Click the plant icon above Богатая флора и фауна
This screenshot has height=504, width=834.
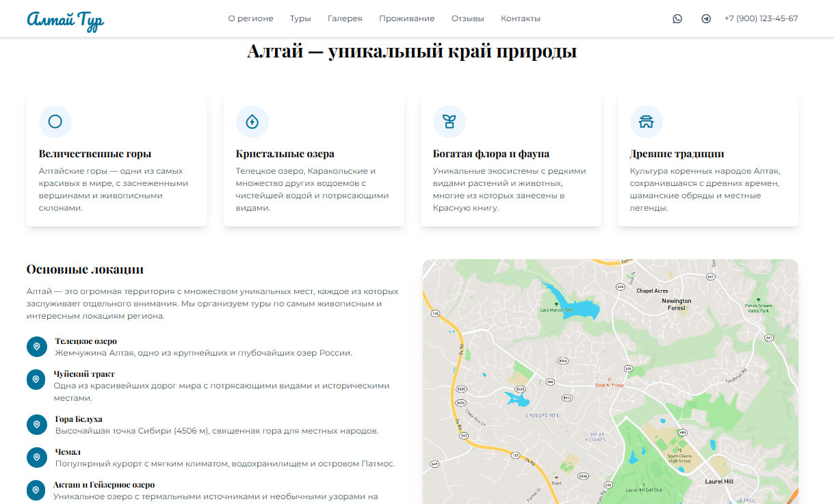click(449, 122)
